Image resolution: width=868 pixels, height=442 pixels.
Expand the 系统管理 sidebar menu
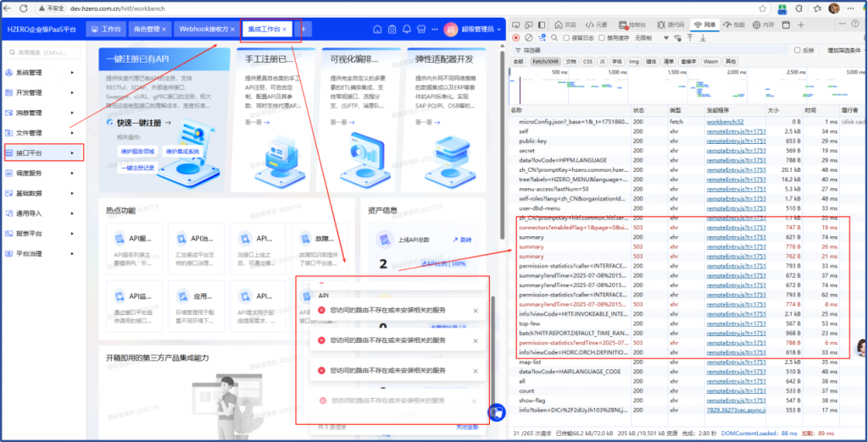click(x=42, y=73)
